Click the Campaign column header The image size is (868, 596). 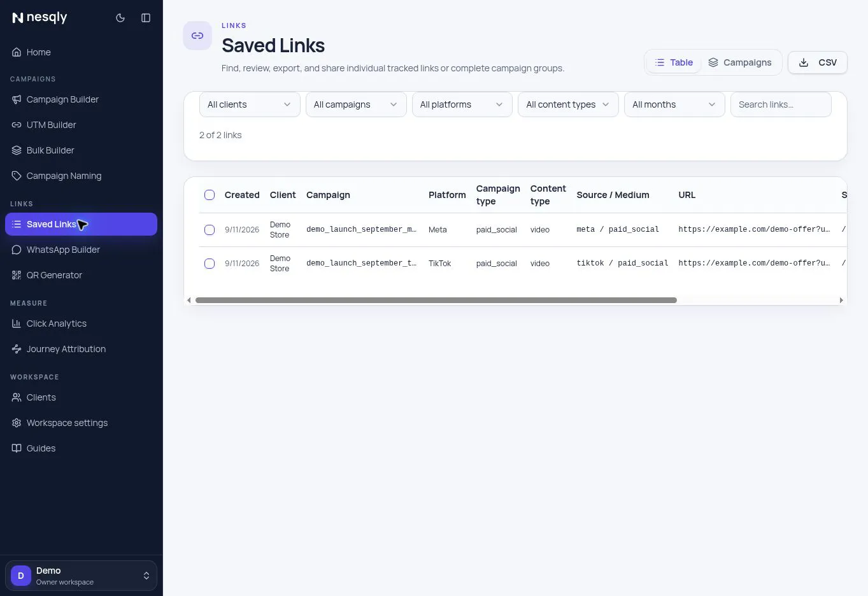tap(328, 195)
